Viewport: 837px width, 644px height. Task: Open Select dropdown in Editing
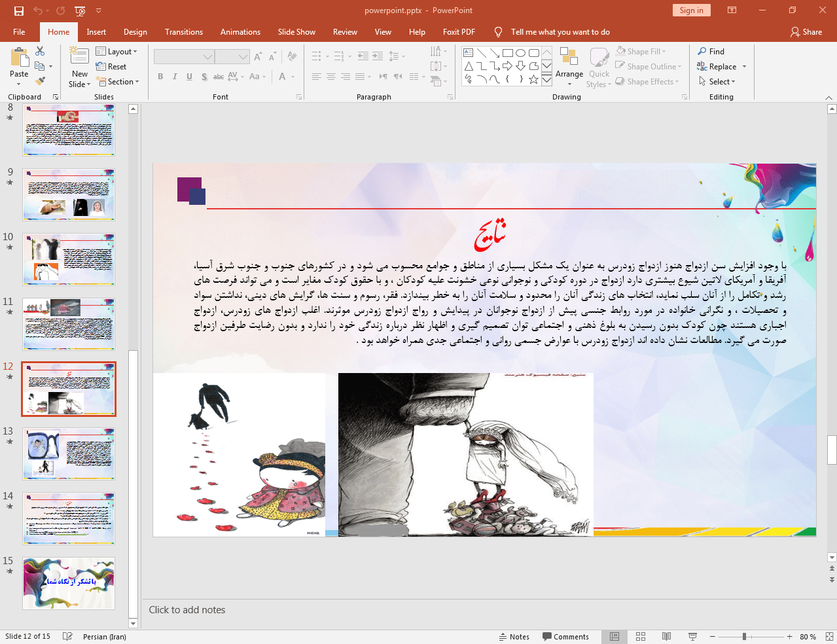click(717, 82)
